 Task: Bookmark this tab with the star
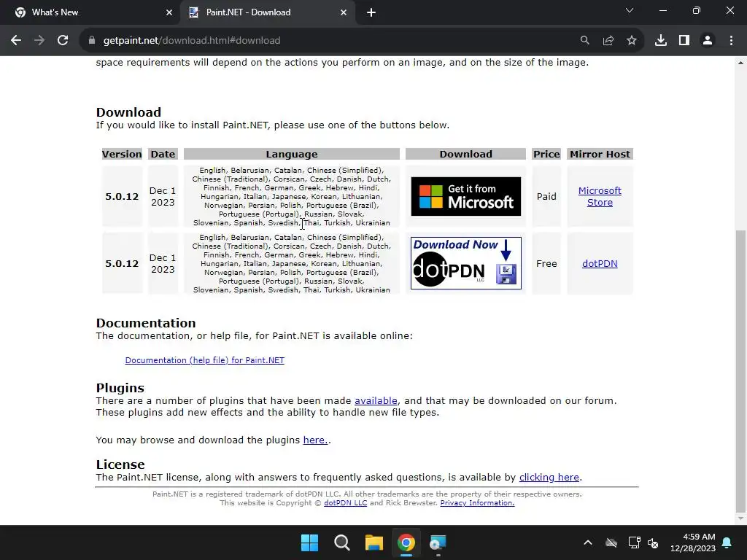click(x=632, y=41)
